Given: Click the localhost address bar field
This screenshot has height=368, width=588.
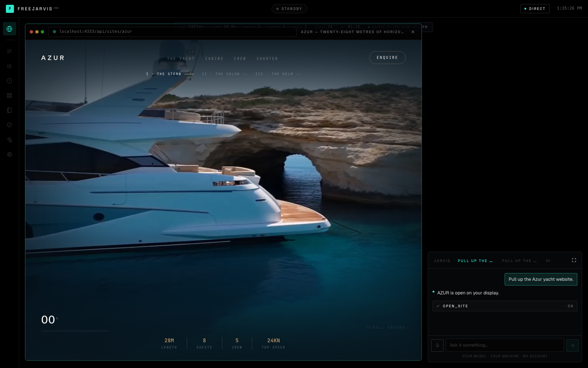Looking at the screenshot, I should click(172, 32).
